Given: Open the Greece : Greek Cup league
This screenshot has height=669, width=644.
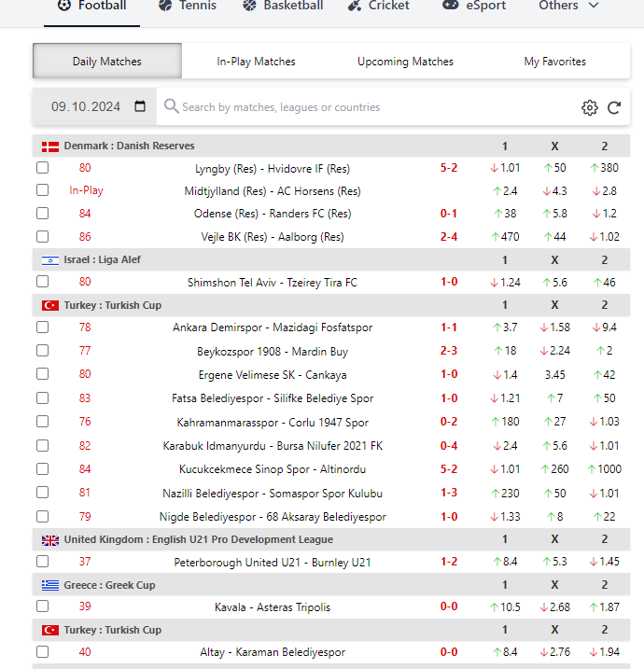Looking at the screenshot, I should coord(109,585).
